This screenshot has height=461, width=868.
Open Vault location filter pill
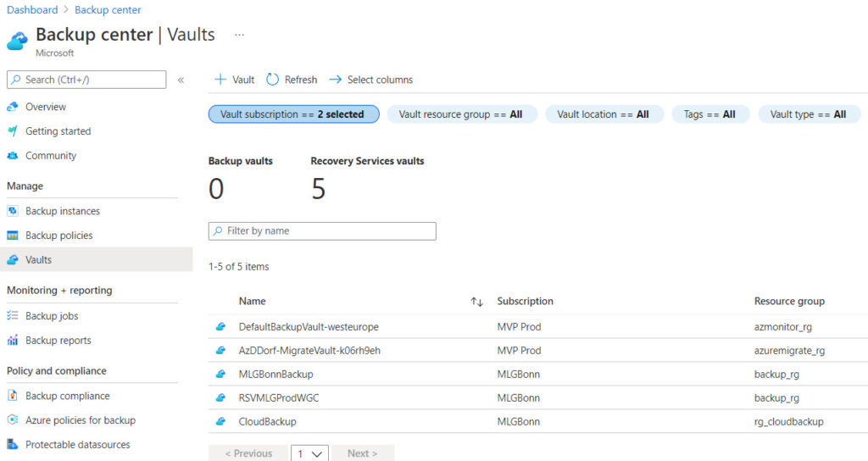[604, 114]
